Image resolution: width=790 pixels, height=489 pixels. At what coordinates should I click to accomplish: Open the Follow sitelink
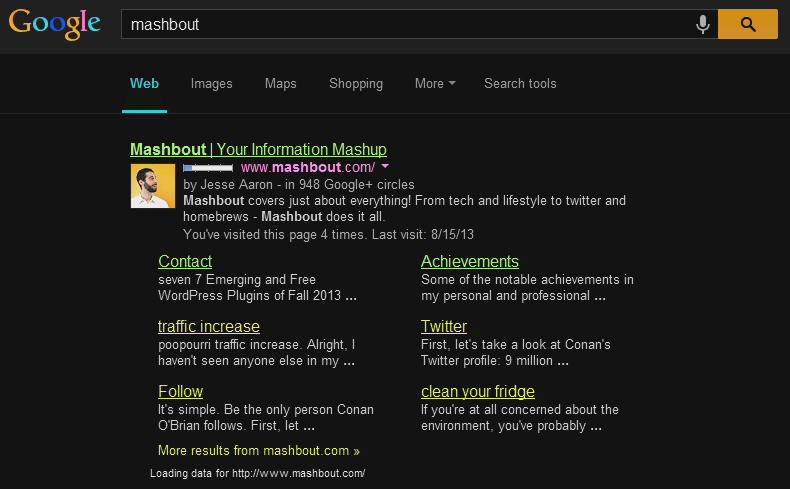click(x=180, y=391)
